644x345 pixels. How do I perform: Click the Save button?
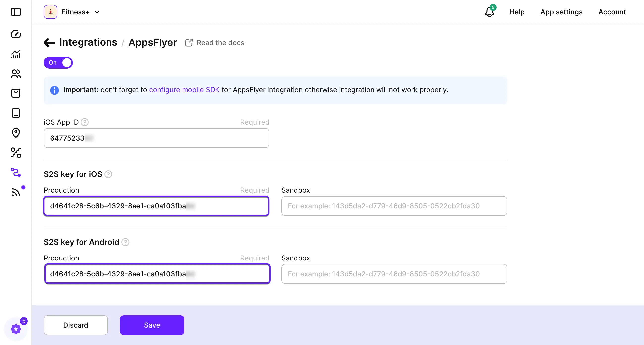click(x=152, y=325)
